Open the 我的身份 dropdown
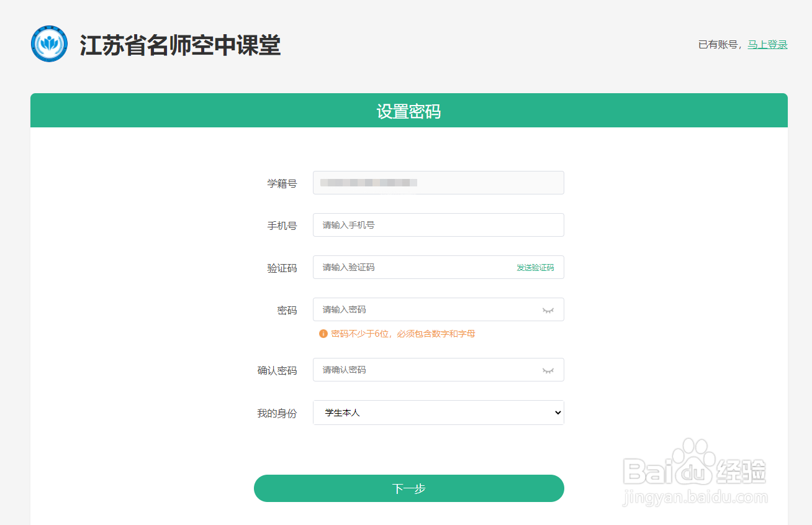The height and width of the screenshot is (525, 812). click(x=438, y=413)
